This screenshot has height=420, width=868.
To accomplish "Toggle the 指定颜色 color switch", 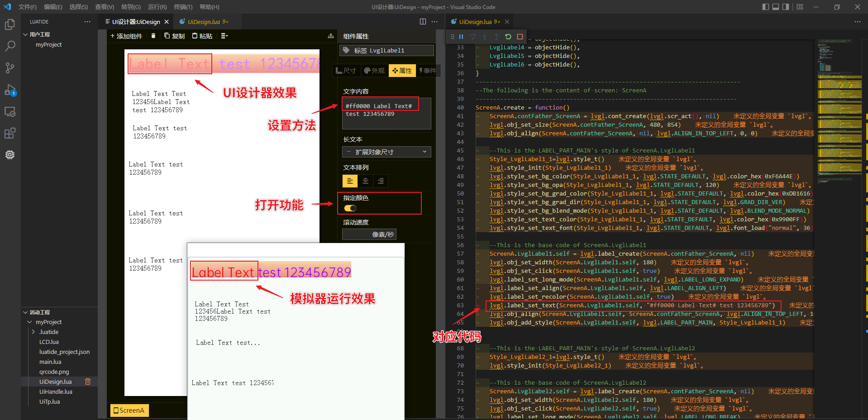I will [x=350, y=208].
